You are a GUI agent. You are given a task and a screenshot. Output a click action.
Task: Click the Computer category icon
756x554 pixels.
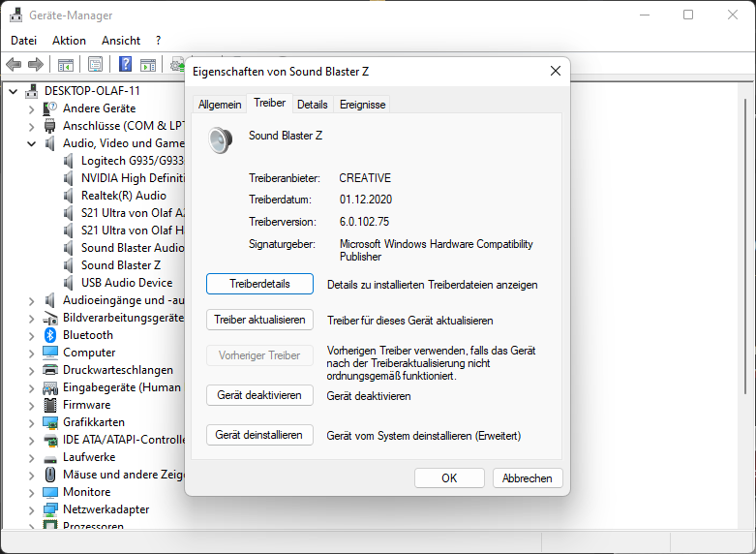[x=50, y=353]
